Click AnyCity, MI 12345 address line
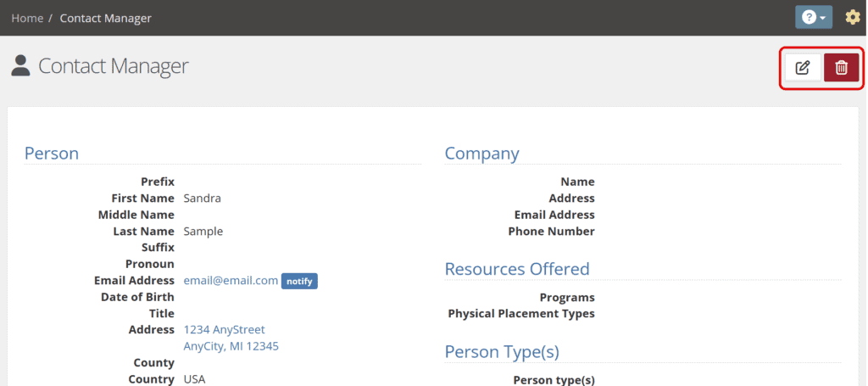Screen dimensions: 868x386 point(231,347)
